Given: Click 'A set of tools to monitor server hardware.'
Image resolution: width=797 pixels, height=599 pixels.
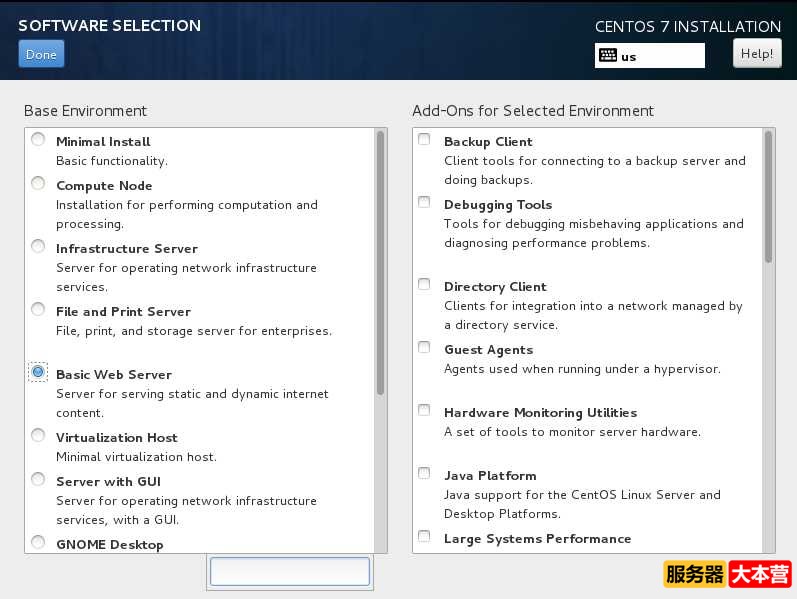Looking at the screenshot, I should point(572,432).
